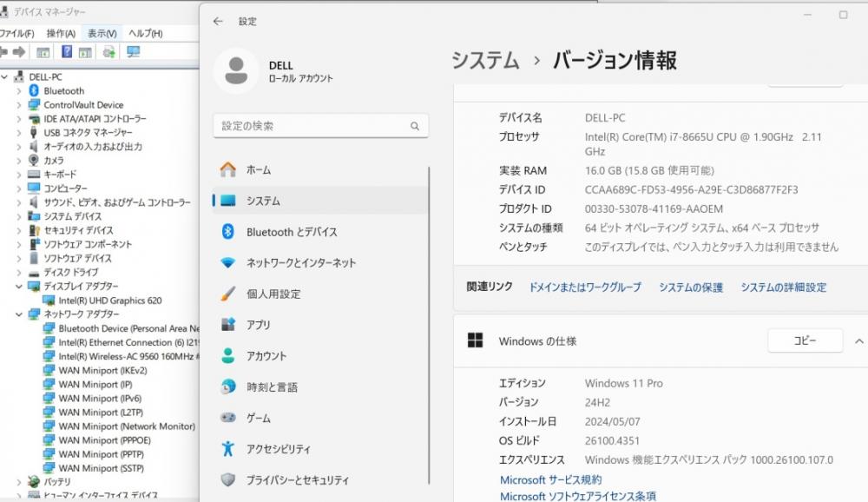Collapse the Windows の仕様 section chevron
Screen dimensions: 868x502
pyautogui.click(x=858, y=340)
